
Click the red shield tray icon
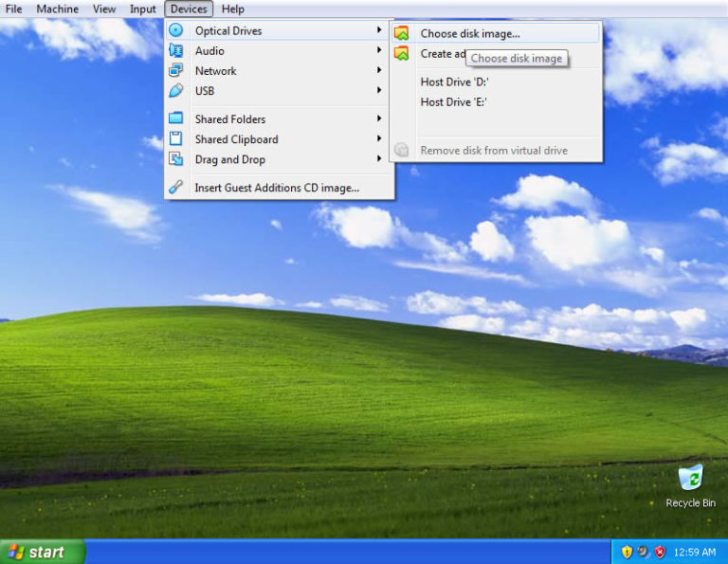pyautogui.click(x=660, y=552)
